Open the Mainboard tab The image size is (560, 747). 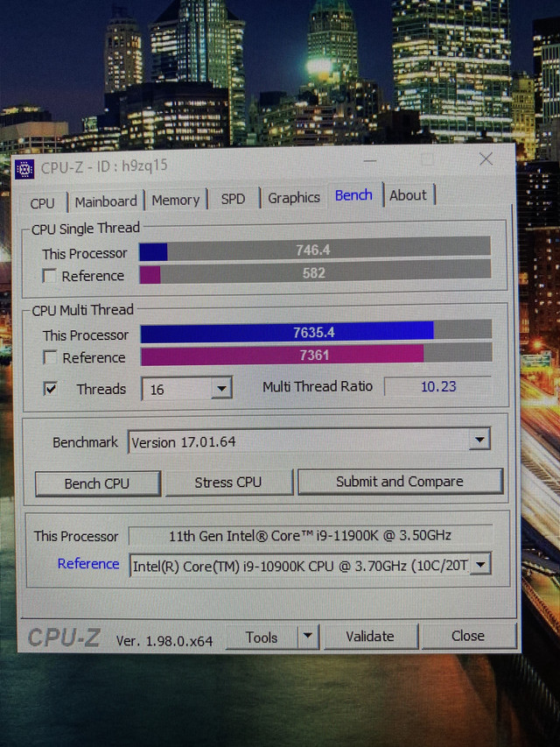(106, 201)
